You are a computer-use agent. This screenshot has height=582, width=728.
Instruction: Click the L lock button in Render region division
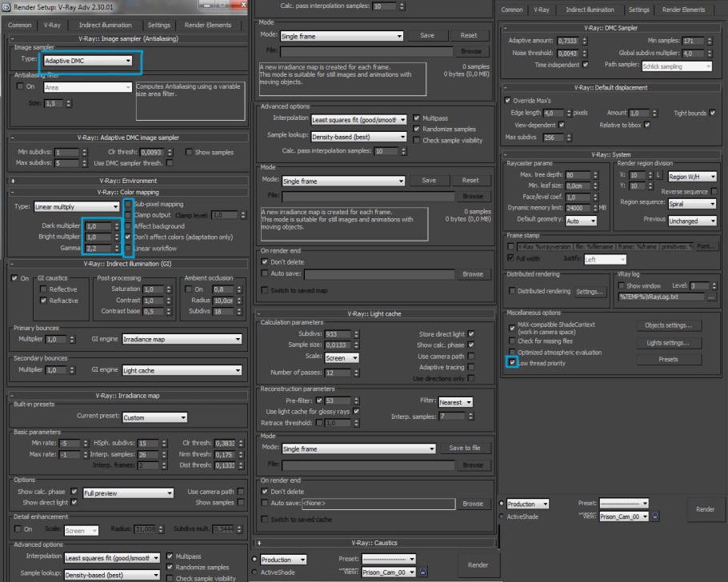tap(658, 175)
